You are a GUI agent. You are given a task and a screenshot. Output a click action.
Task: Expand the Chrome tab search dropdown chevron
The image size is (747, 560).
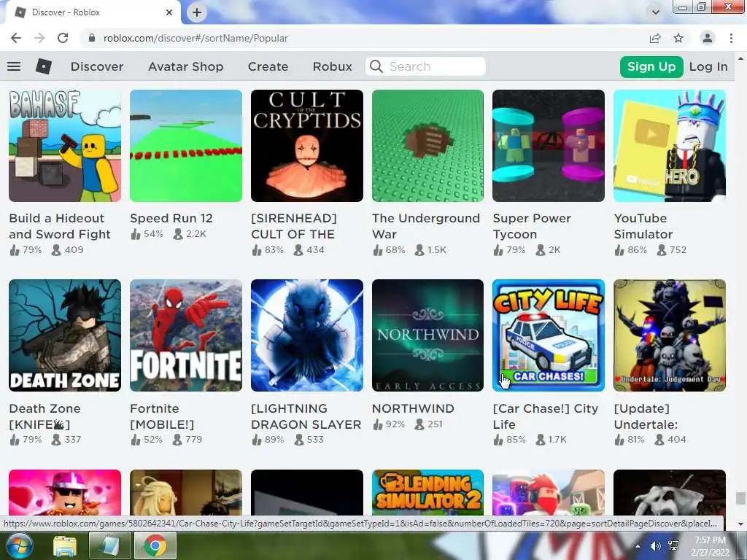(x=656, y=12)
